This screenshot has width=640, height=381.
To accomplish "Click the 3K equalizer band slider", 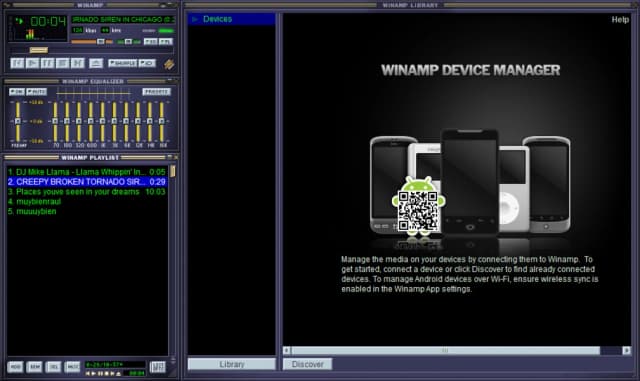I will tap(115, 121).
